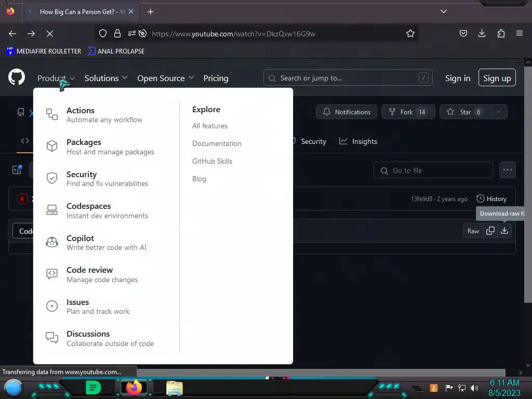532x399 pixels.
Task: Open All features under Explore
Action: (x=210, y=126)
